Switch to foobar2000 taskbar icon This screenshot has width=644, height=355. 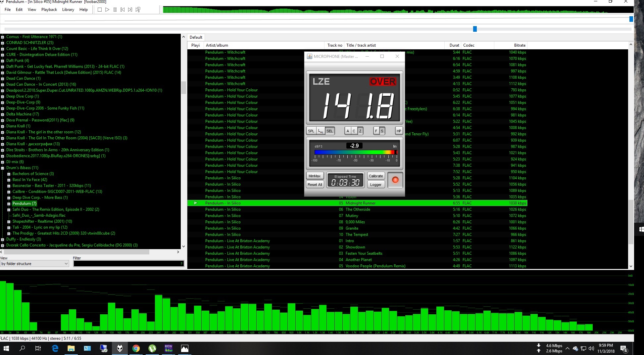120,348
